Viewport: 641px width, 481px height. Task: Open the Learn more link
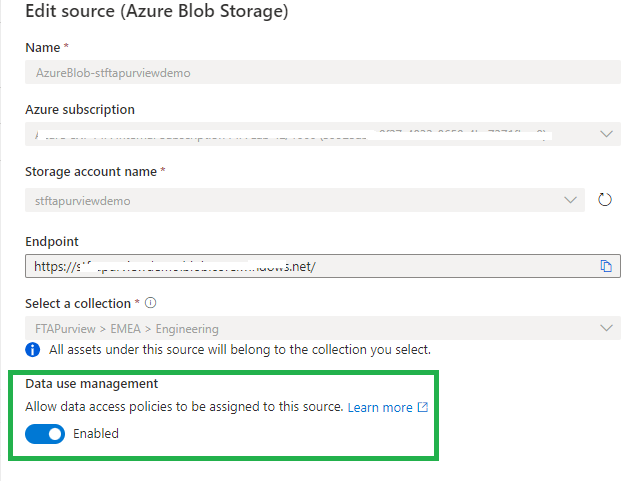[x=380, y=408]
